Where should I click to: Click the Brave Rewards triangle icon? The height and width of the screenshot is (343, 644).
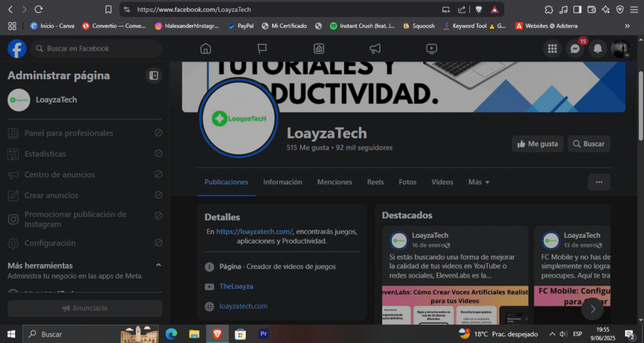pos(494,9)
